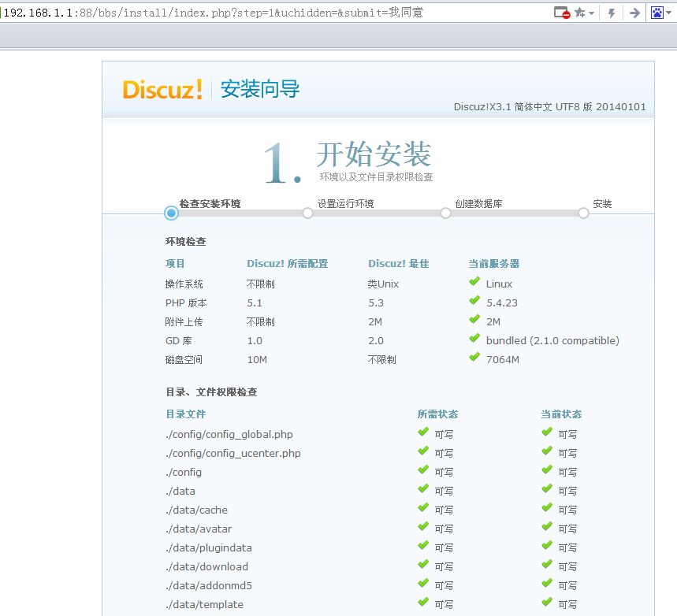
Task: Select the 设置运行环境 step label
Action: click(x=345, y=203)
